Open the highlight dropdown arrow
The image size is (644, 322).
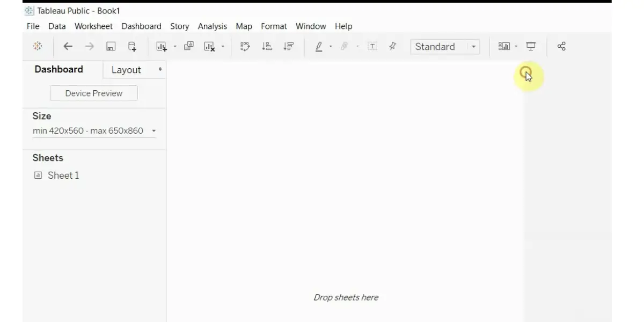pos(331,47)
